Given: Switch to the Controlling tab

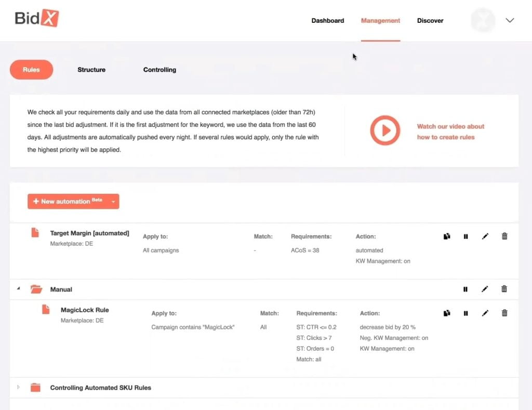Looking at the screenshot, I should click(x=159, y=70).
